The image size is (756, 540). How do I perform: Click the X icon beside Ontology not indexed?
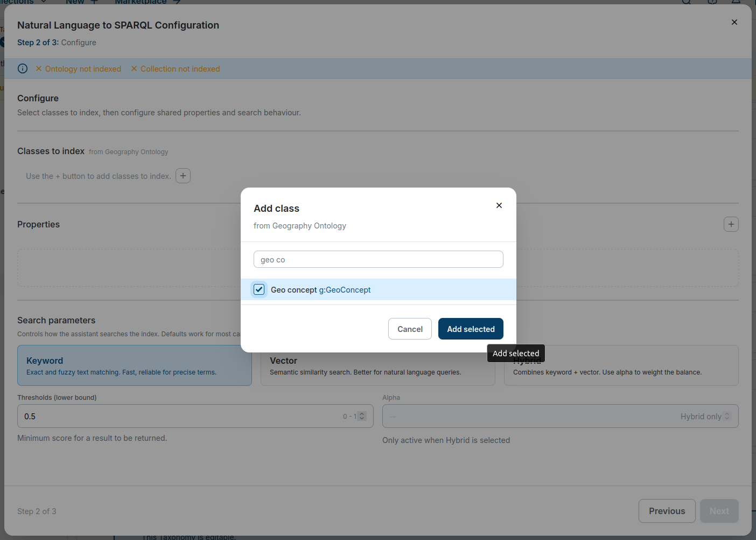click(39, 68)
